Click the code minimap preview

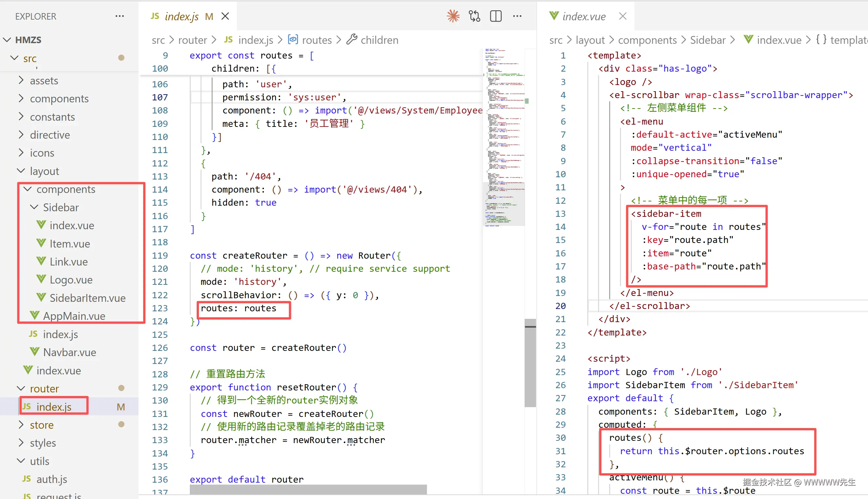click(x=503, y=137)
